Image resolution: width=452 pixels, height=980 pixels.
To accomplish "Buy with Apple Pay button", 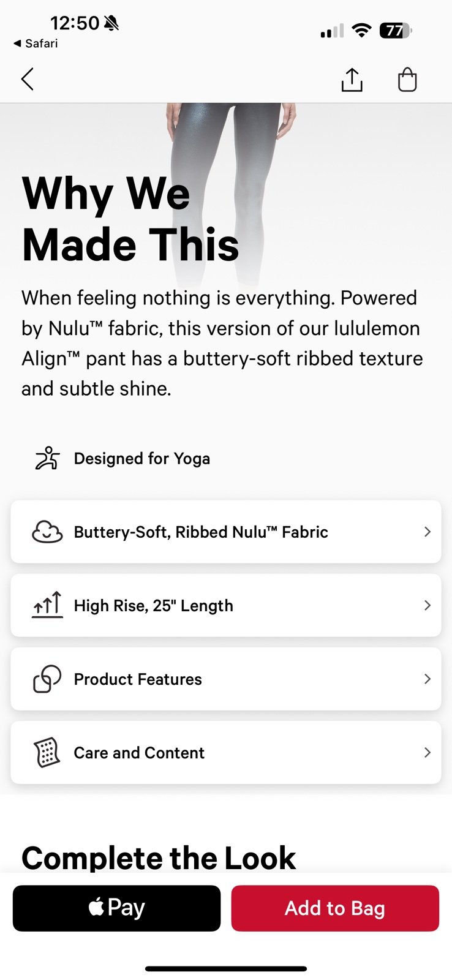I will tap(116, 908).
